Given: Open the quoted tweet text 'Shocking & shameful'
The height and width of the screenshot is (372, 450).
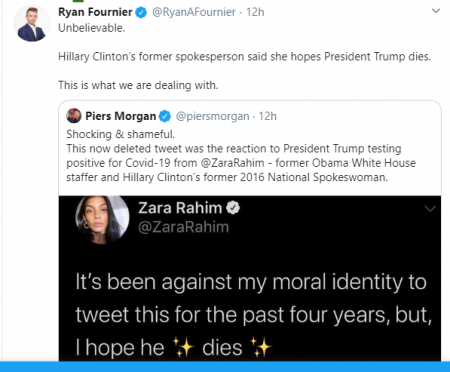Looking at the screenshot, I should click(x=120, y=134).
